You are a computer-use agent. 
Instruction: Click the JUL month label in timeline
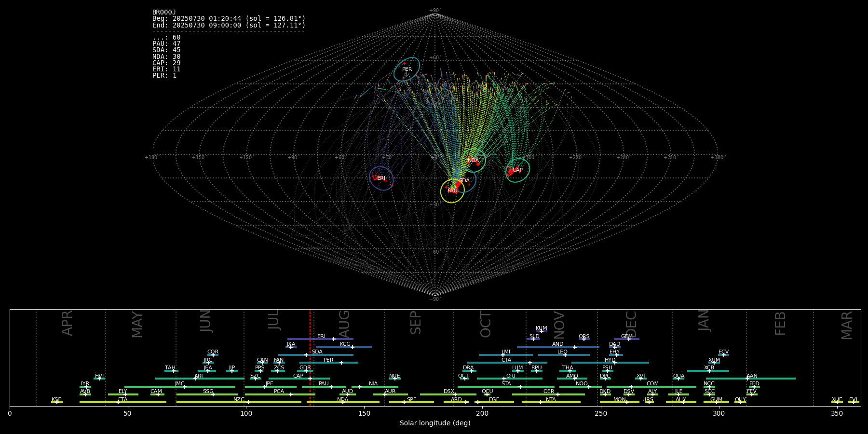273,320
